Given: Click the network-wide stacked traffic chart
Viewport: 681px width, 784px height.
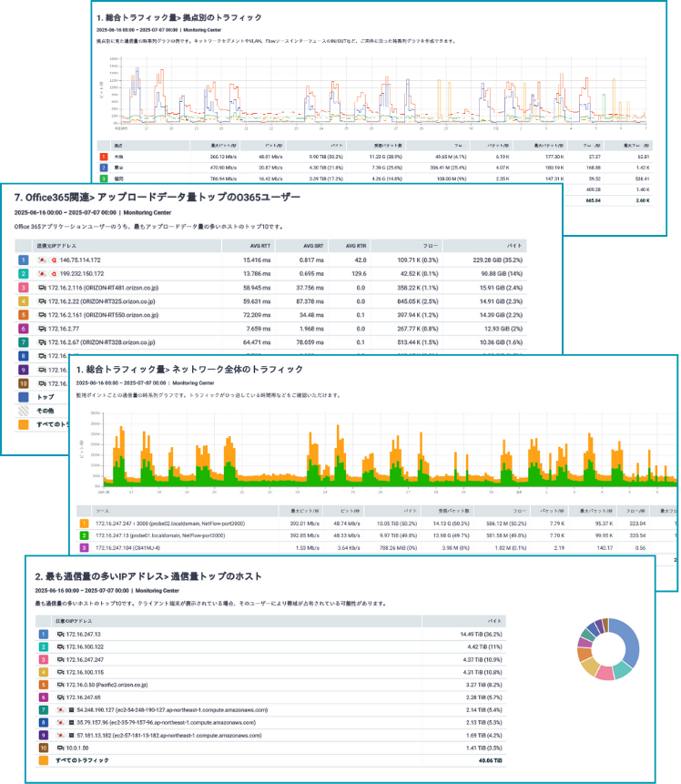Looking at the screenshot, I should pos(390,450).
